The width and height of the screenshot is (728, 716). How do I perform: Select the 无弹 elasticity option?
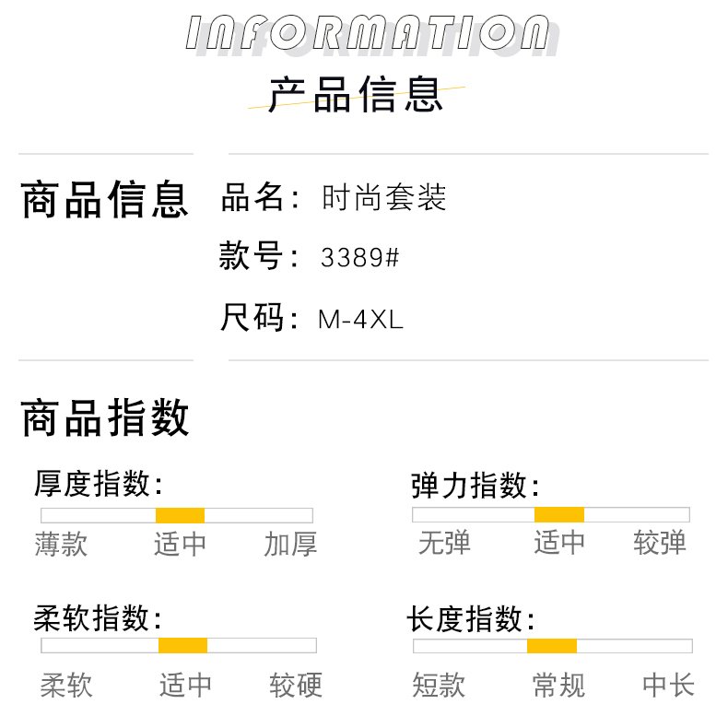tap(444, 543)
